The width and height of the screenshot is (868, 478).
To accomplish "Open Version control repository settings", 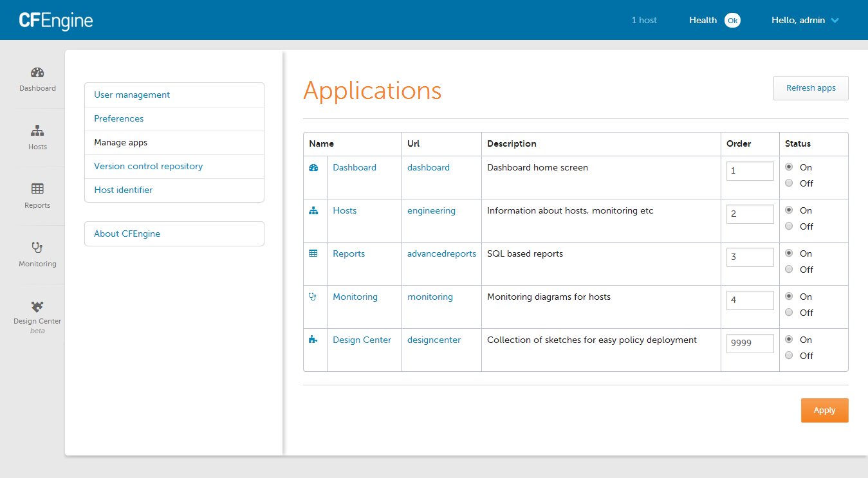I will pos(174,166).
